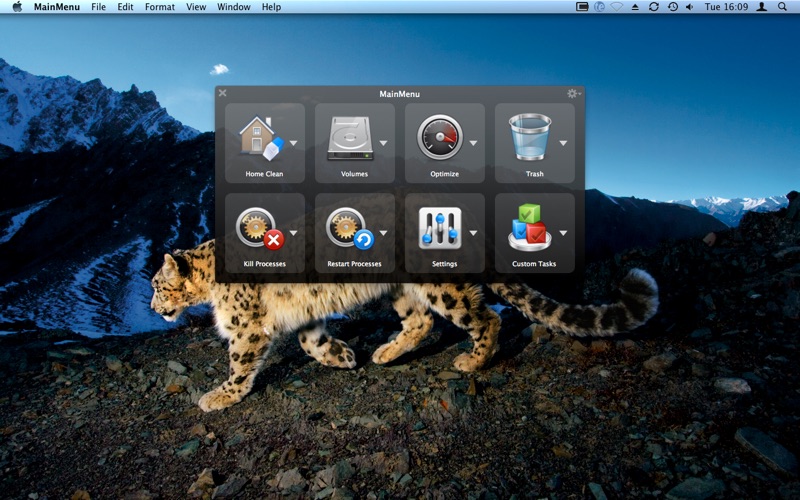This screenshot has width=800, height=500.
Task: Open the Edit menu
Action: click(125, 7)
